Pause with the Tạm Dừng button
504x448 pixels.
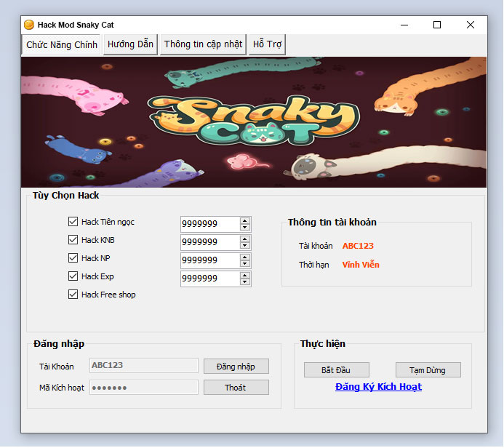428,370
